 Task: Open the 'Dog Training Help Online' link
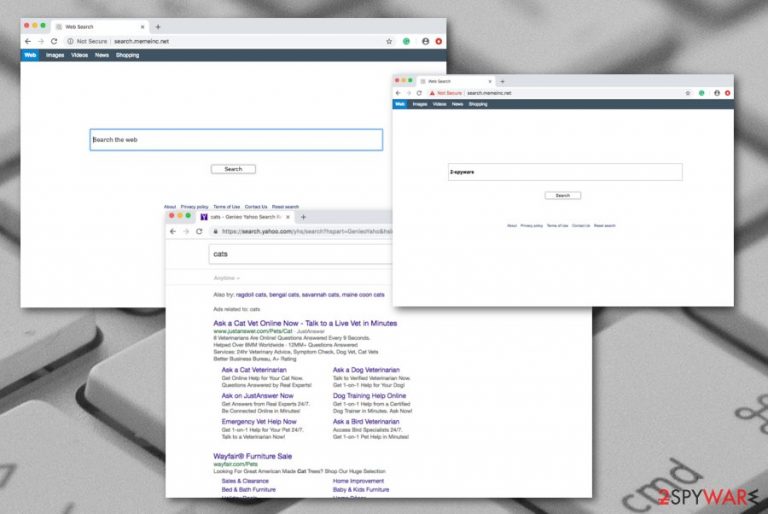[369, 396]
